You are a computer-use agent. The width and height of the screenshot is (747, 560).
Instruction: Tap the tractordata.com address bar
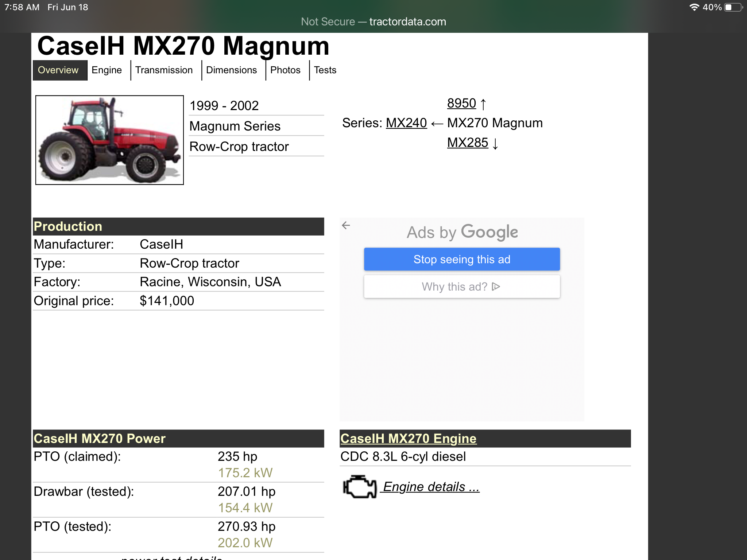373,22
